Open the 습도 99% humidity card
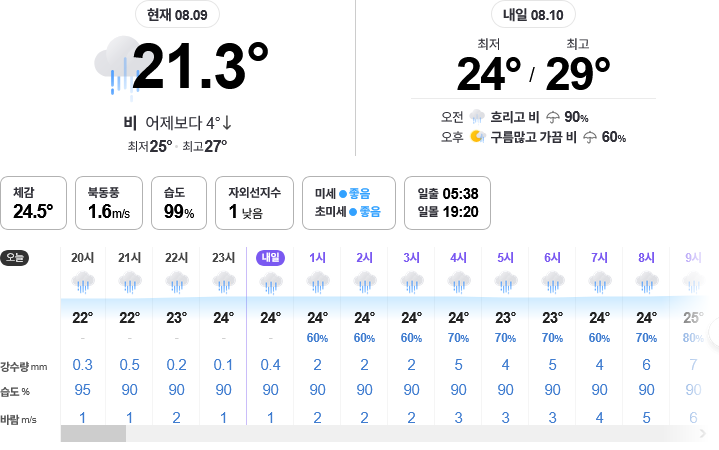719x450 pixels. [179, 203]
